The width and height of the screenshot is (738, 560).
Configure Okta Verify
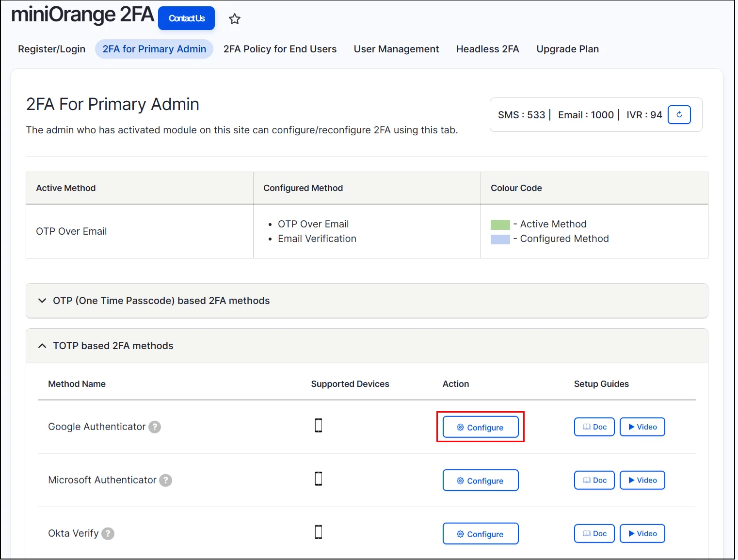click(x=481, y=534)
